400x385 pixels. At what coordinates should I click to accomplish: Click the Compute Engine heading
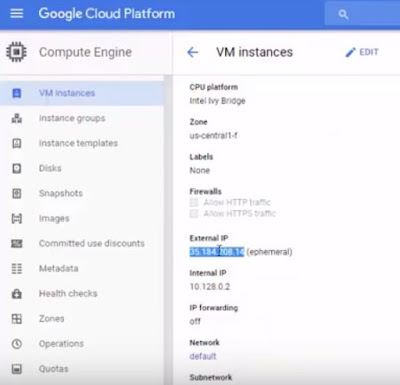[85, 52]
